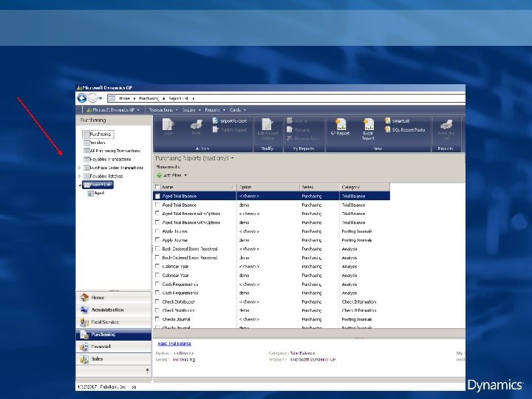Click the SmartList icon in New group
Viewport: 532px width, 399px height.
coord(398,120)
